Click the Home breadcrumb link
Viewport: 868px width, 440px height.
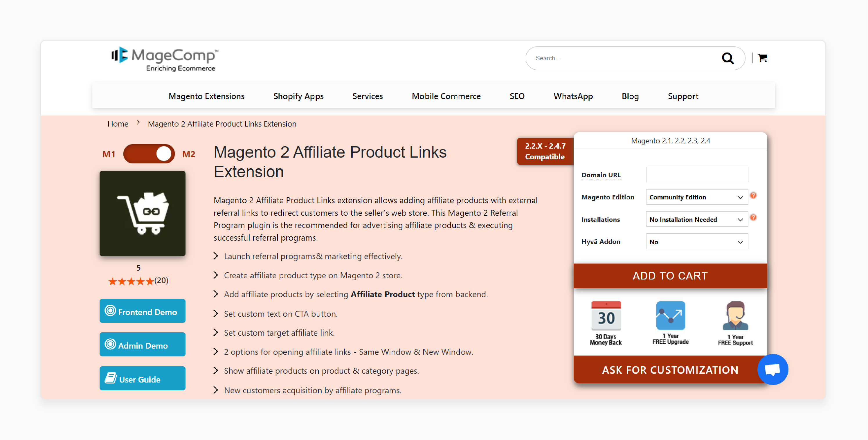click(118, 124)
